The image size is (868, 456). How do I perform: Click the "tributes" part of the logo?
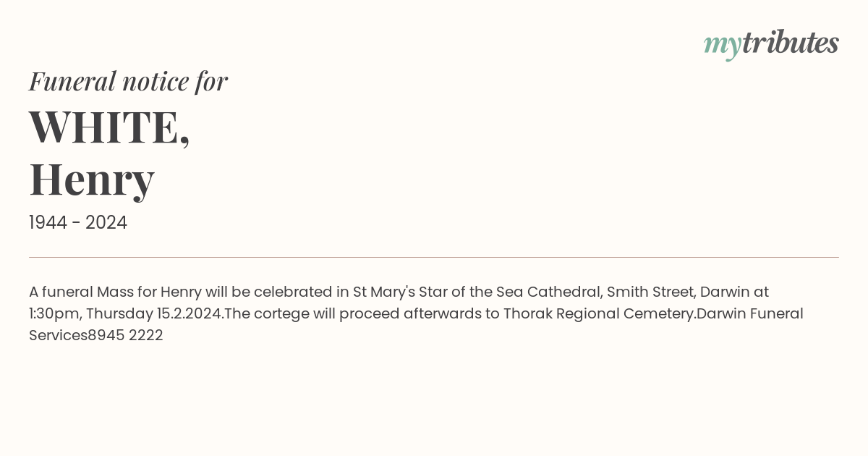click(790, 43)
